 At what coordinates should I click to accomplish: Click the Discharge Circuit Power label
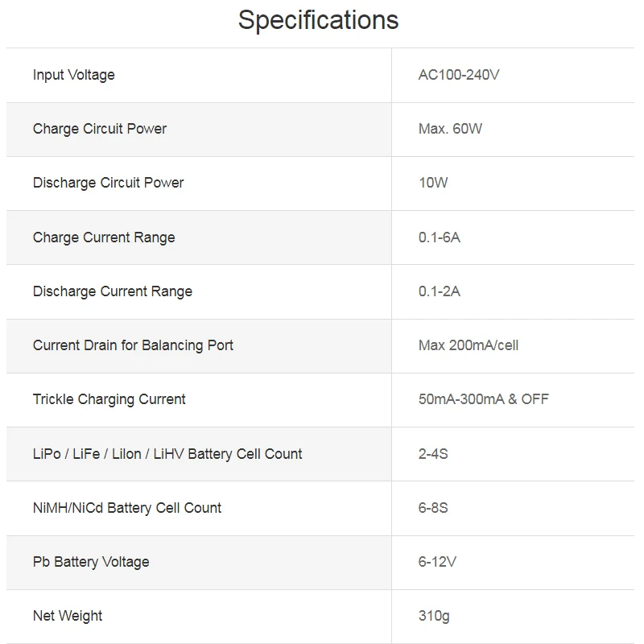coord(108,183)
